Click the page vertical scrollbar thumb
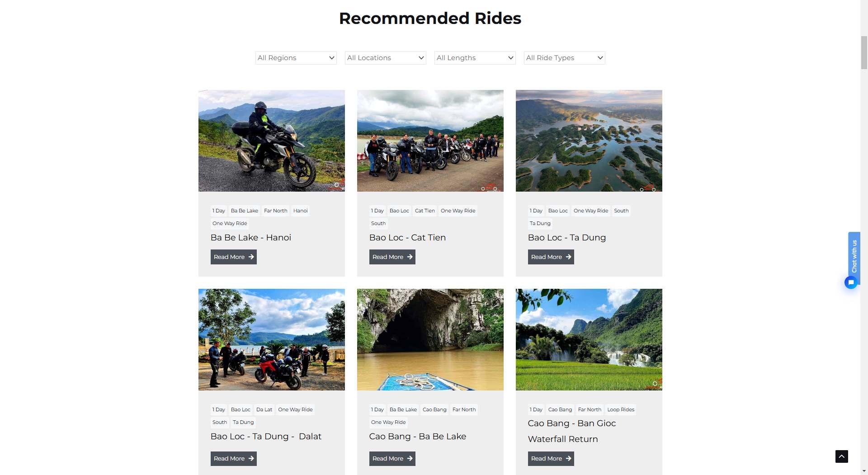868x475 pixels. point(864,52)
